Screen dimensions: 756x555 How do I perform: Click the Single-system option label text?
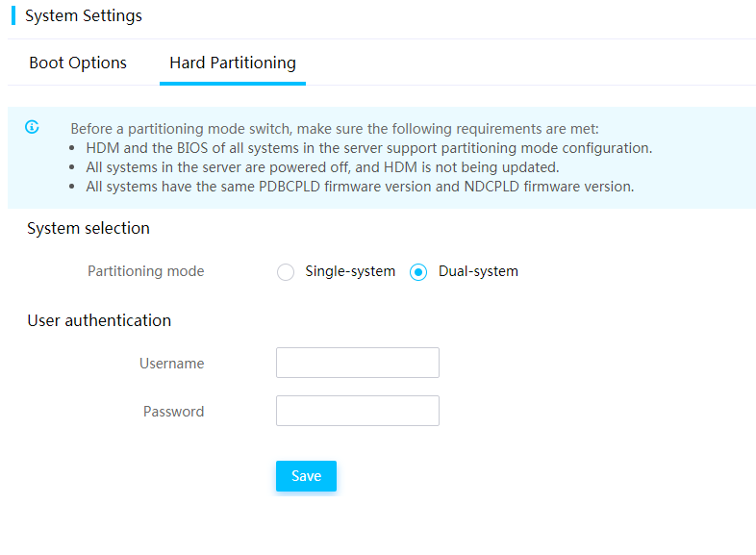click(x=350, y=271)
